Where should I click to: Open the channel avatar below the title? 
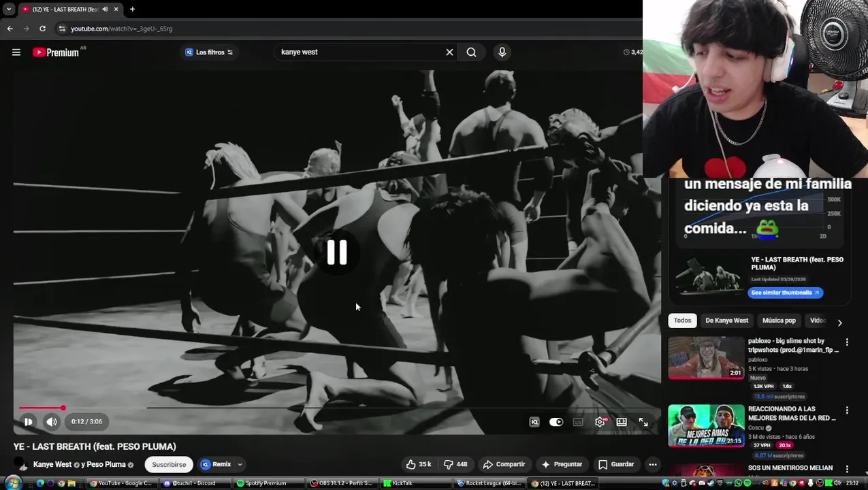click(21, 465)
